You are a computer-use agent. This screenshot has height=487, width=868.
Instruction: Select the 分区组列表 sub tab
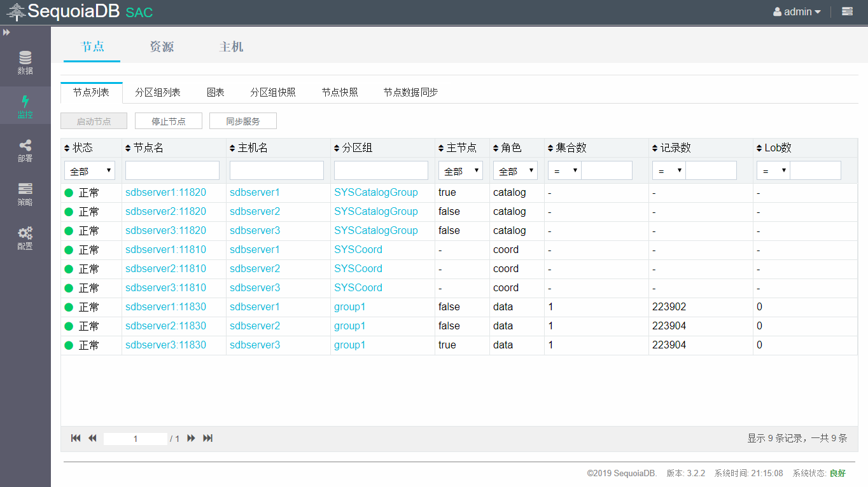[x=158, y=92]
